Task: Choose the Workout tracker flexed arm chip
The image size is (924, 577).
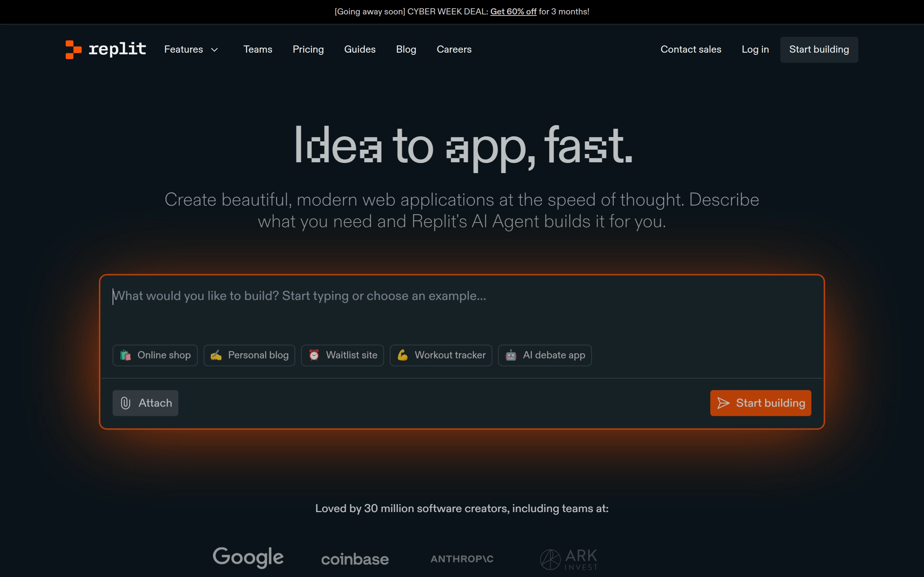Action: click(441, 355)
